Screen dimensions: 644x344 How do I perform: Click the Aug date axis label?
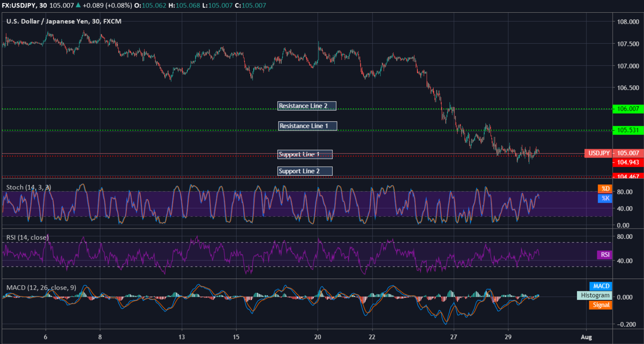tap(586, 337)
